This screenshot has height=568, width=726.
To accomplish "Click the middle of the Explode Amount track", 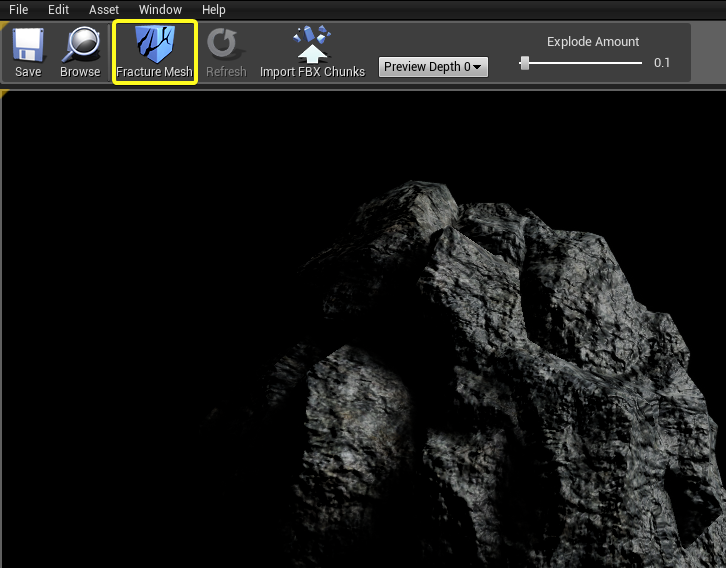I will coord(583,63).
